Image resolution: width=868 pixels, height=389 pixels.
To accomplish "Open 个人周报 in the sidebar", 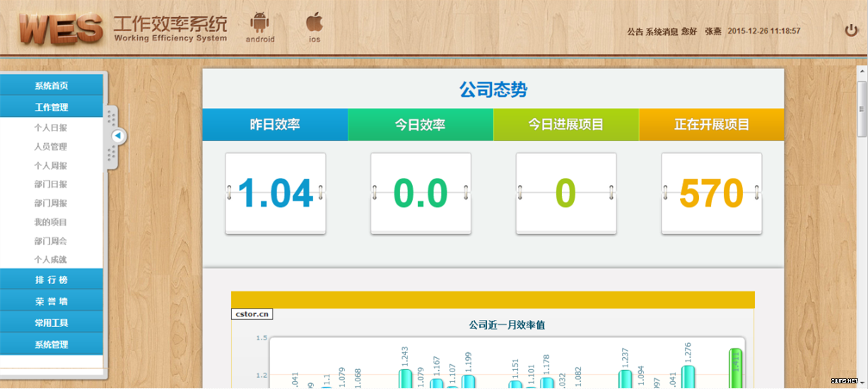I will coord(51,165).
